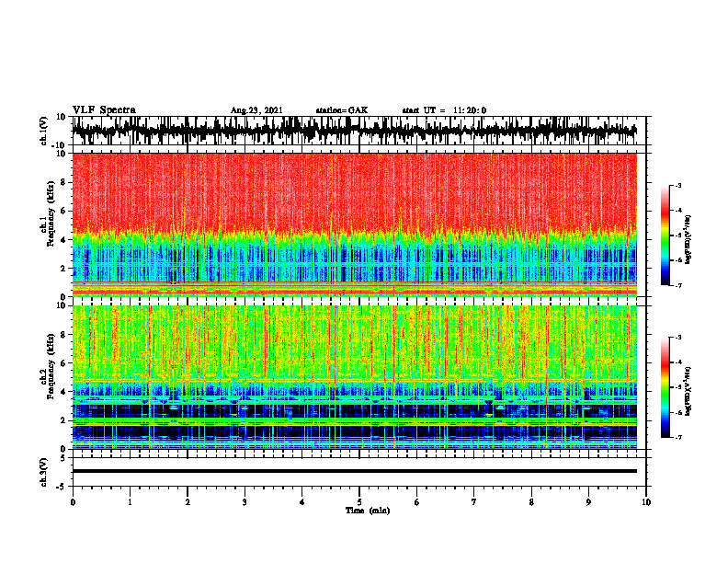Click tick label "7" on the time axis
The image size is (728, 563).
pos(474,502)
